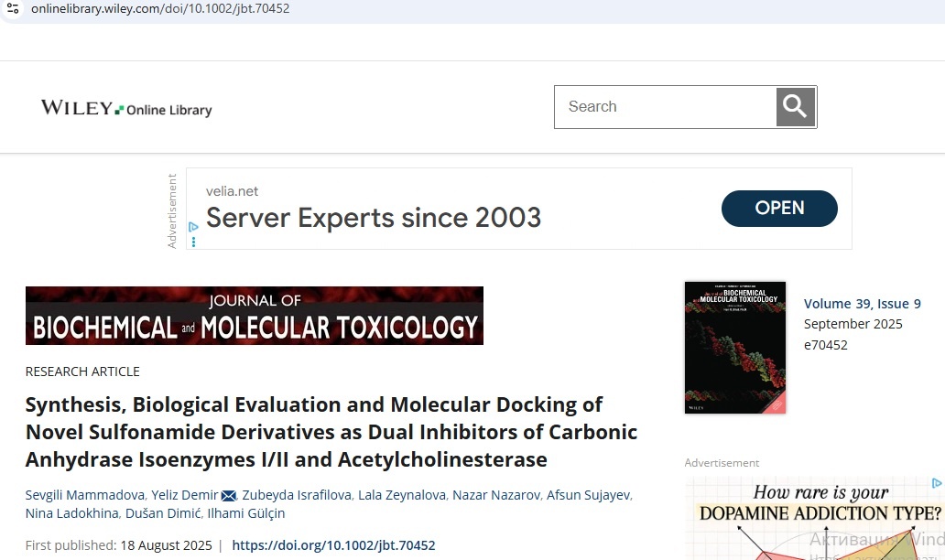Click the envelope icon next to Yeliz Demir
Viewport: 945px width, 560px height.
tap(229, 496)
